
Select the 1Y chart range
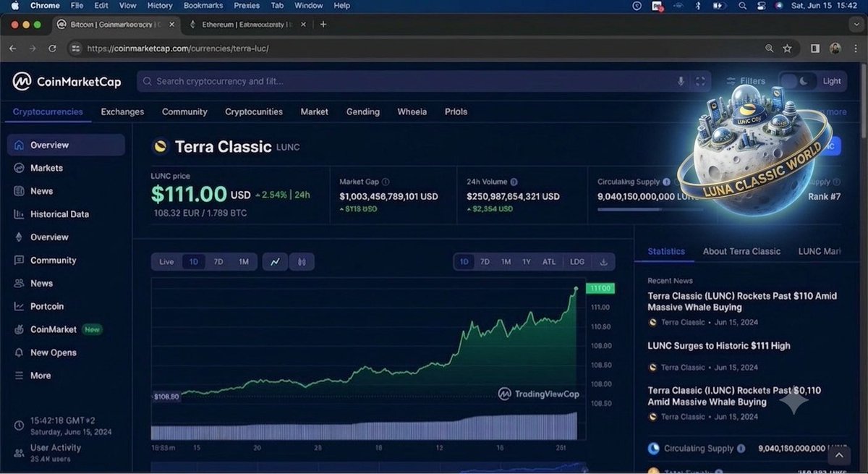pos(527,261)
